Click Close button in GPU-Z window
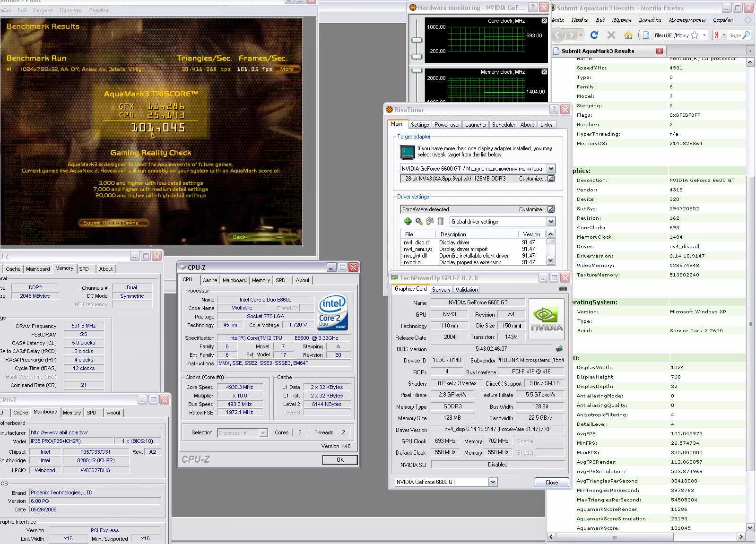 [x=552, y=483]
